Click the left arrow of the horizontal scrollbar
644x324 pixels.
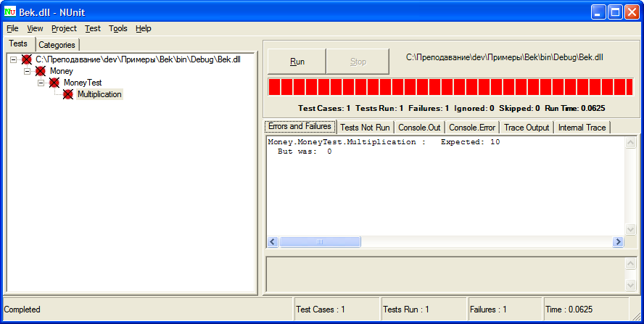click(273, 242)
